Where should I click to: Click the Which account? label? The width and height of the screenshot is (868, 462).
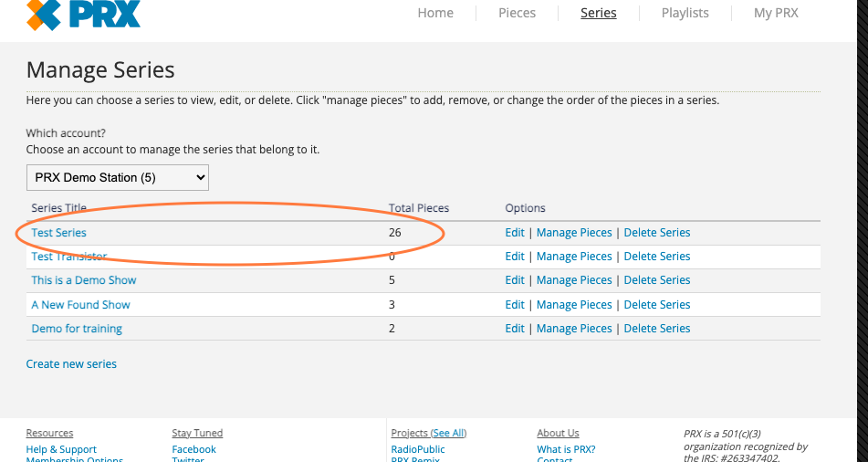66,133
